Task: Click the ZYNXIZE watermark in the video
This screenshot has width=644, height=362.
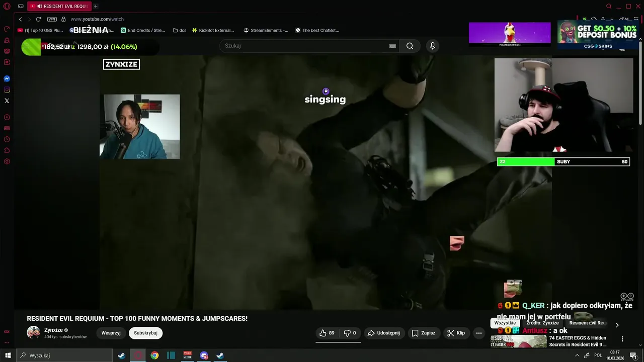Action: 121,64
